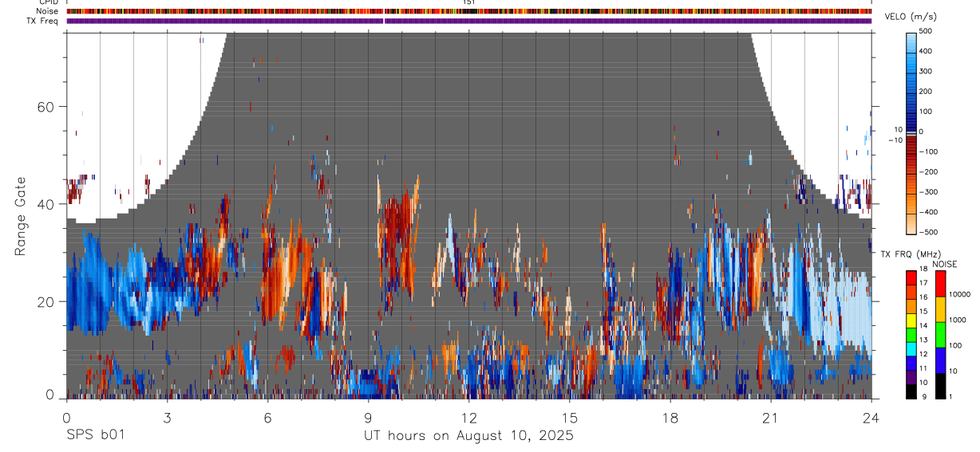
Task: Pick the orange 15-16 MHz frequency swatch
Action: coord(911,306)
